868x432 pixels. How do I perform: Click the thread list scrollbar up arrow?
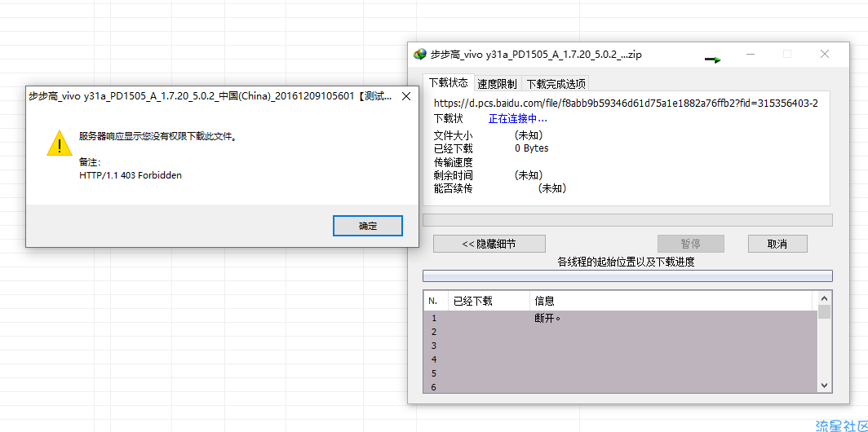[x=824, y=299]
